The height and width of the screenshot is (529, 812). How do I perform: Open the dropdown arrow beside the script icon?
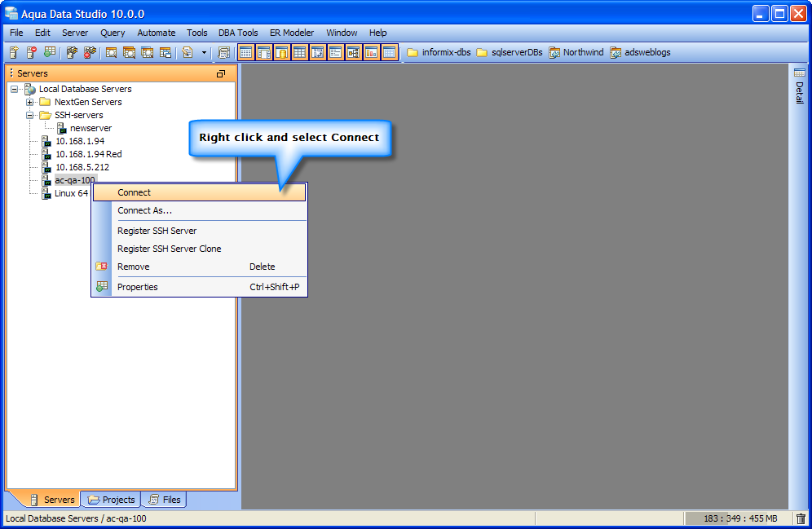pyautogui.click(x=204, y=52)
